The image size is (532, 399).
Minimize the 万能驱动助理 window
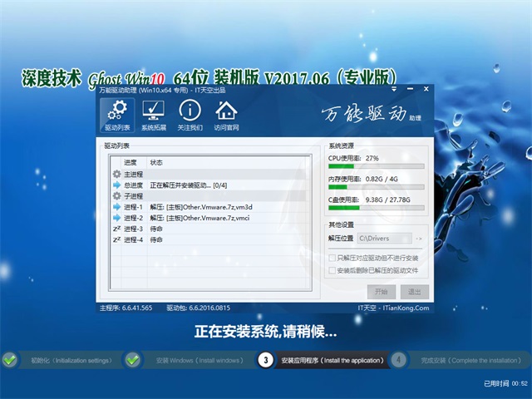[x=410, y=89]
